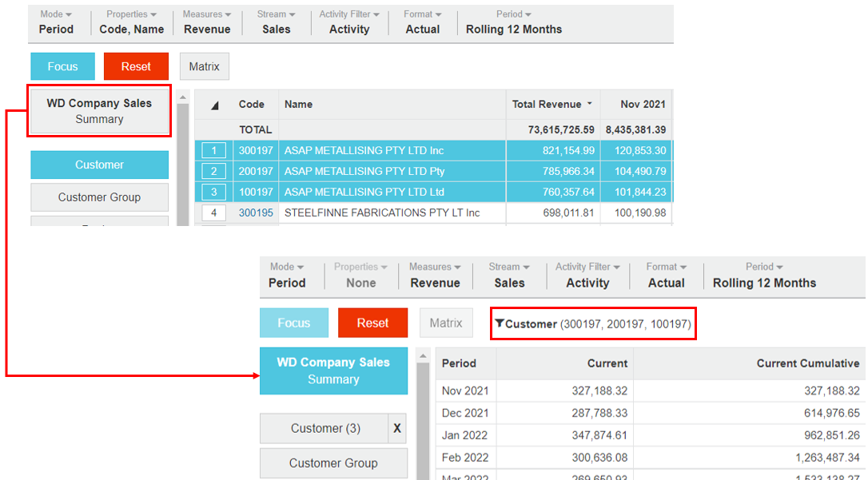Image resolution: width=868 pixels, height=480 pixels.
Task: Expand the Period dropdown in the top toolbar
Action: coord(514,22)
